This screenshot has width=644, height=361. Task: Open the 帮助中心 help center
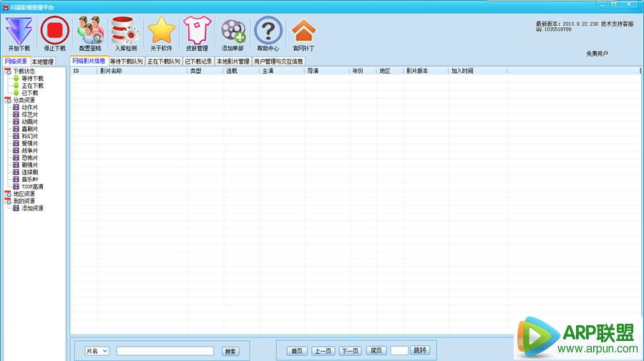point(268,32)
